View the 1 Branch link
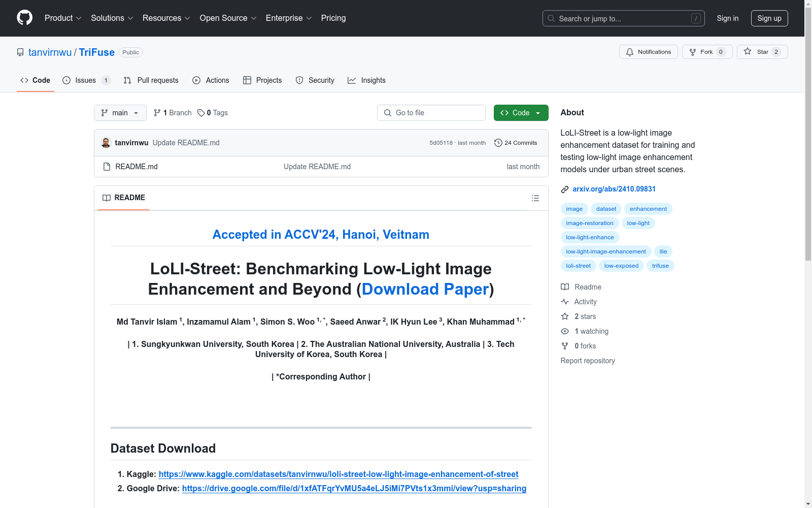This screenshot has height=508, width=812. click(x=173, y=113)
